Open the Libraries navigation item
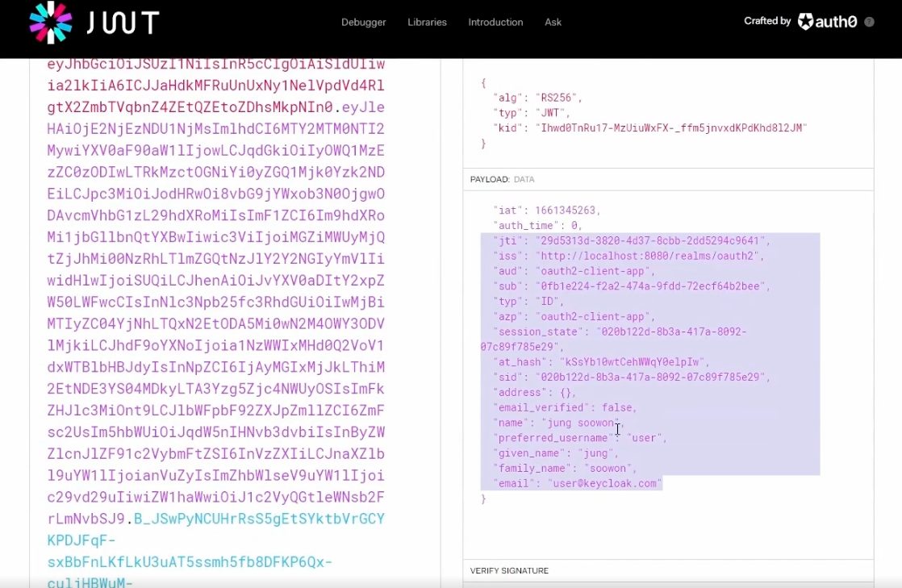 coord(427,23)
